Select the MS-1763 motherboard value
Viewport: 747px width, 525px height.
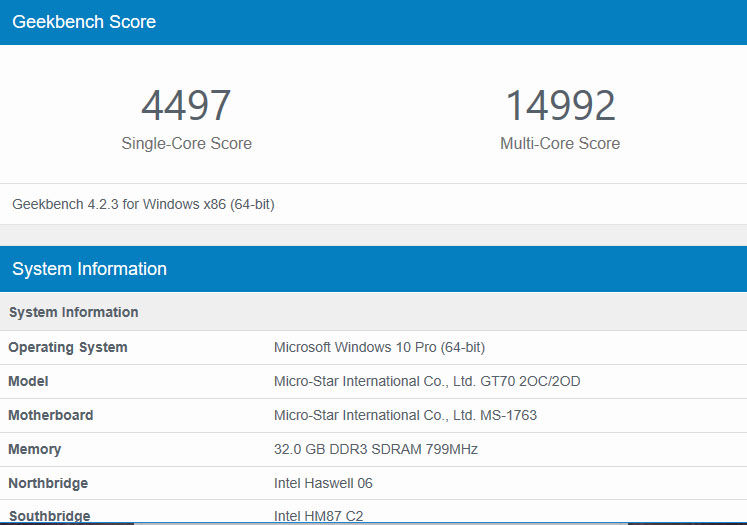[x=405, y=415]
